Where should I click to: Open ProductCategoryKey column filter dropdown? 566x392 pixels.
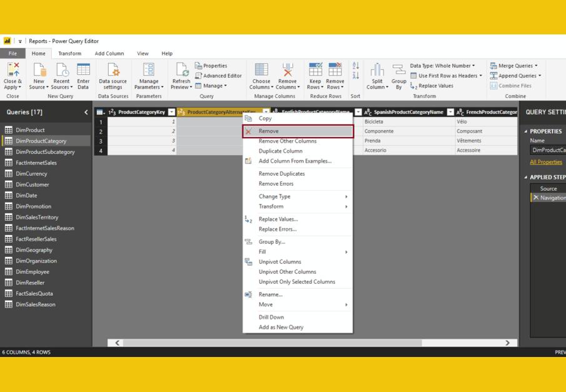pos(172,112)
